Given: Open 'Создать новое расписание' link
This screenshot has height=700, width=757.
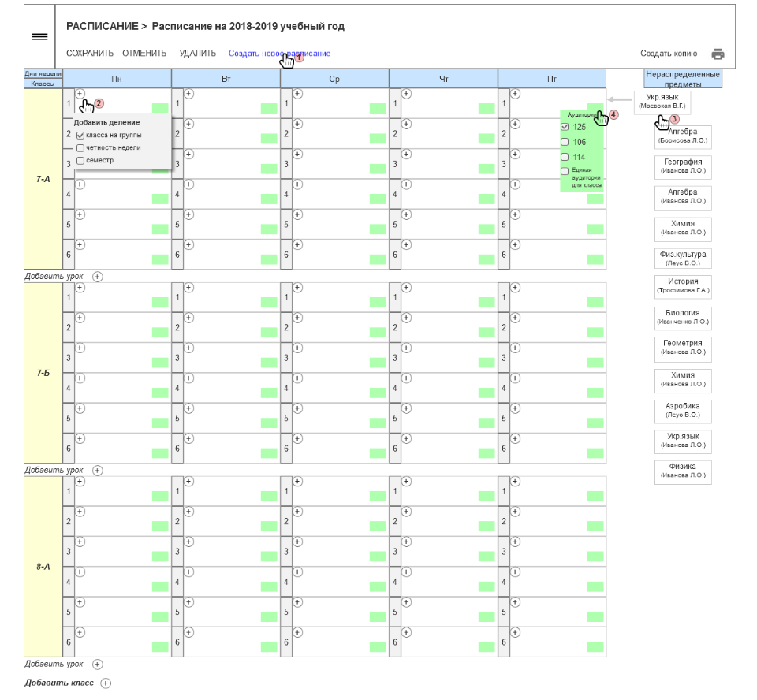Looking at the screenshot, I should click(279, 54).
